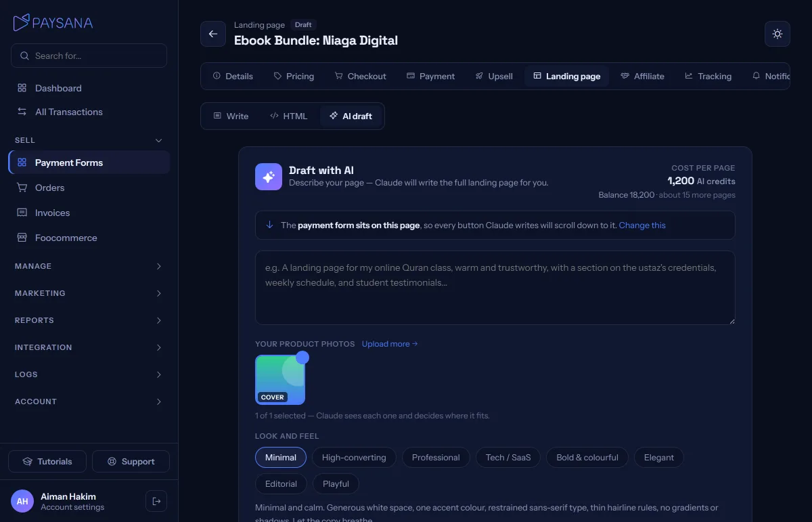The height and width of the screenshot is (522, 812).
Task: Click the HTML code brackets icon
Action: pyautogui.click(x=274, y=116)
